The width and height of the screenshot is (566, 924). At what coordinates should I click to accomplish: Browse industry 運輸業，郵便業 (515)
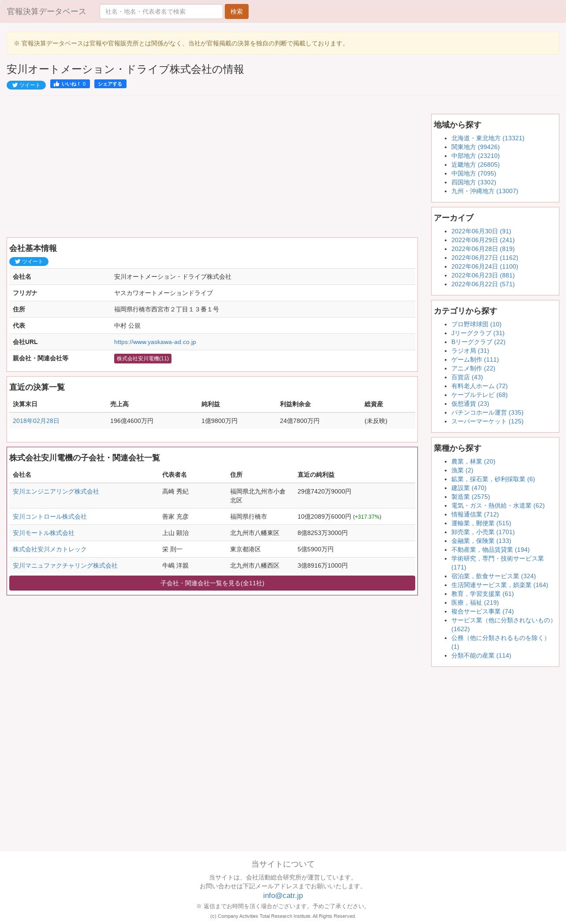coord(481,523)
